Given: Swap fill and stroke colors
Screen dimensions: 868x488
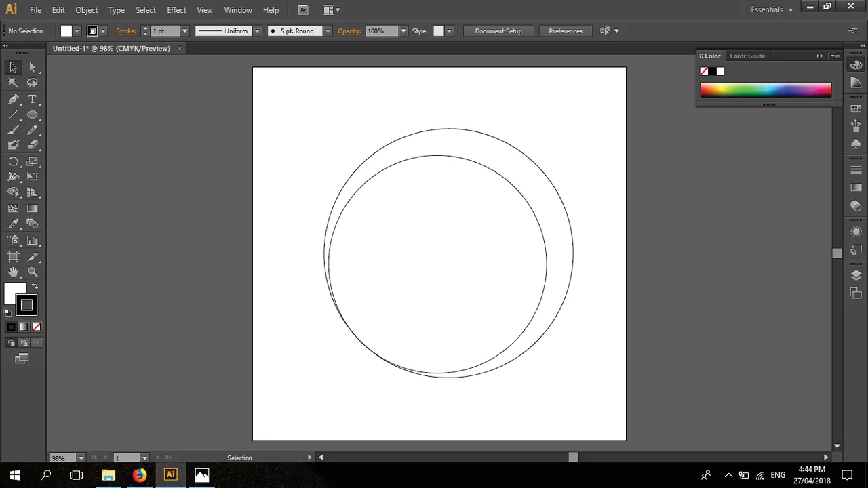Looking at the screenshot, I should (35, 286).
